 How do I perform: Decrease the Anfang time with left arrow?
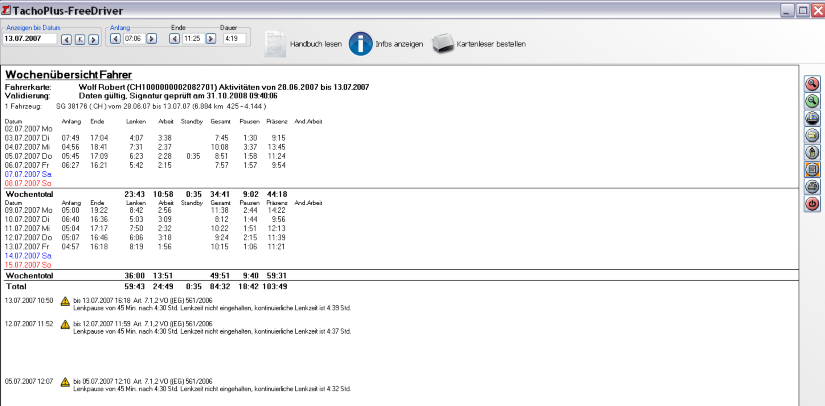pos(116,39)
